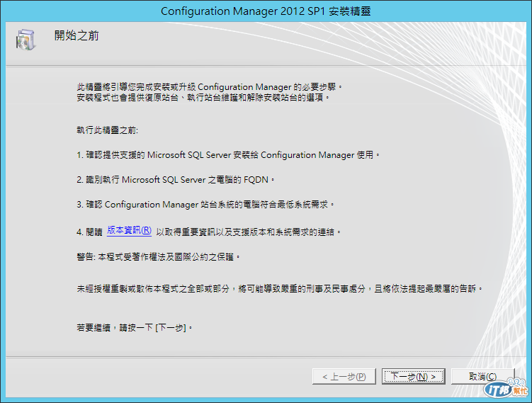Click the 警告 copyright warning line
This screenshot has height=403, width=532.
159,257
